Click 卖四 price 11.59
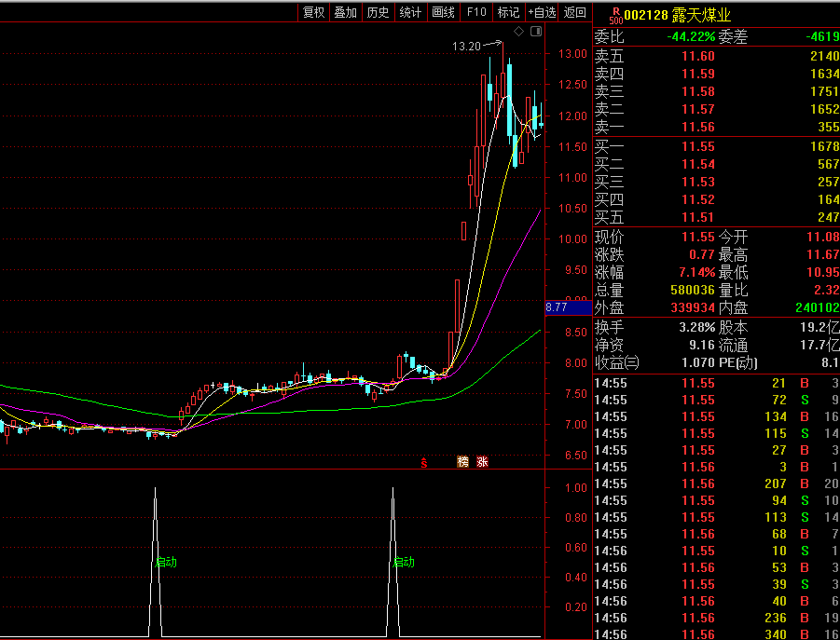Screen dimensions: 840x640 point(698,74)
